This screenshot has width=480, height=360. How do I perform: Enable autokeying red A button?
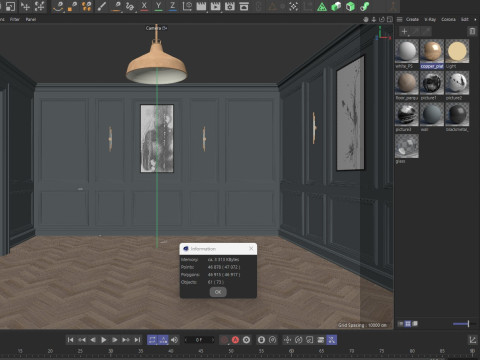[235, 340]
